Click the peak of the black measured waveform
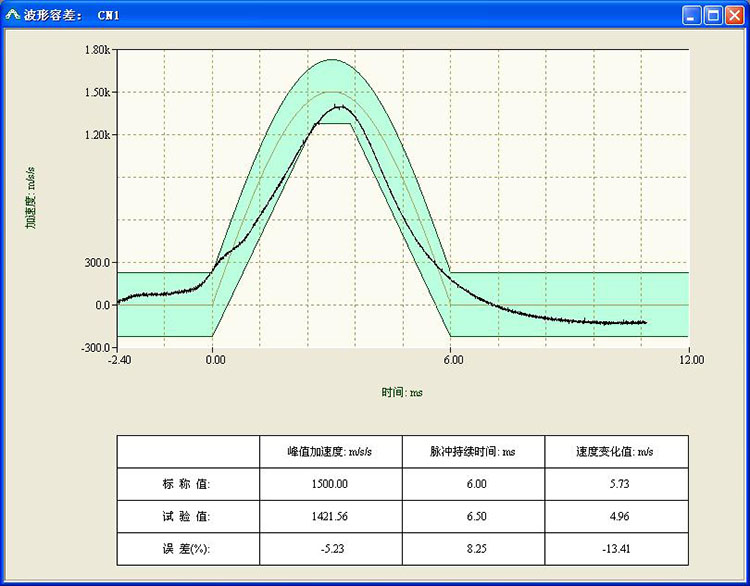This screenshot has height=586, width=750. [x=339, y=106]
